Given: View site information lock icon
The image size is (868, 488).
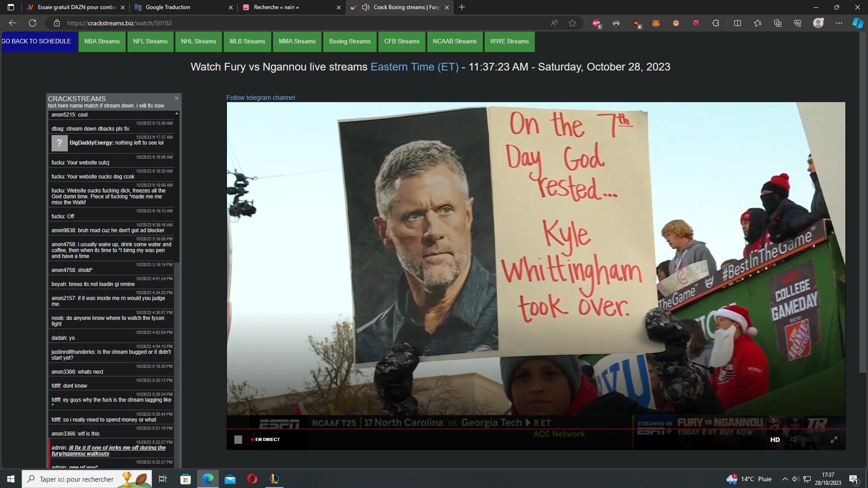Looking at the screenshot, I should [x=57, y=23].
